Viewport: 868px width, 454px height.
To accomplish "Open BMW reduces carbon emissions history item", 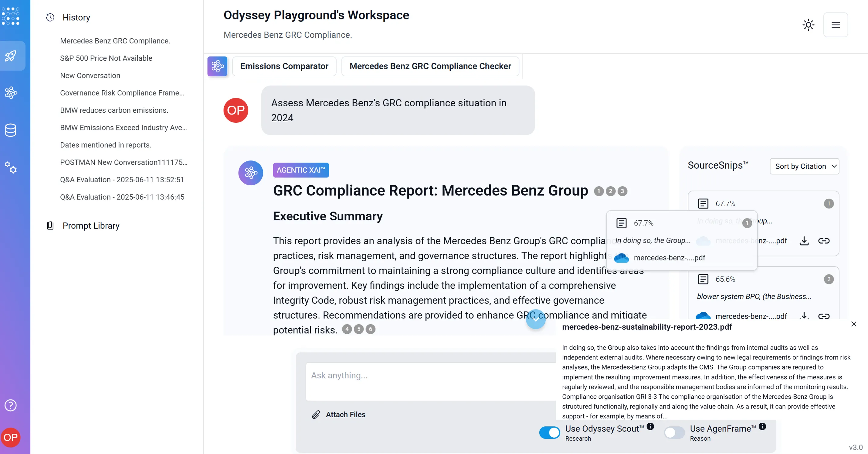I will 114,110.
